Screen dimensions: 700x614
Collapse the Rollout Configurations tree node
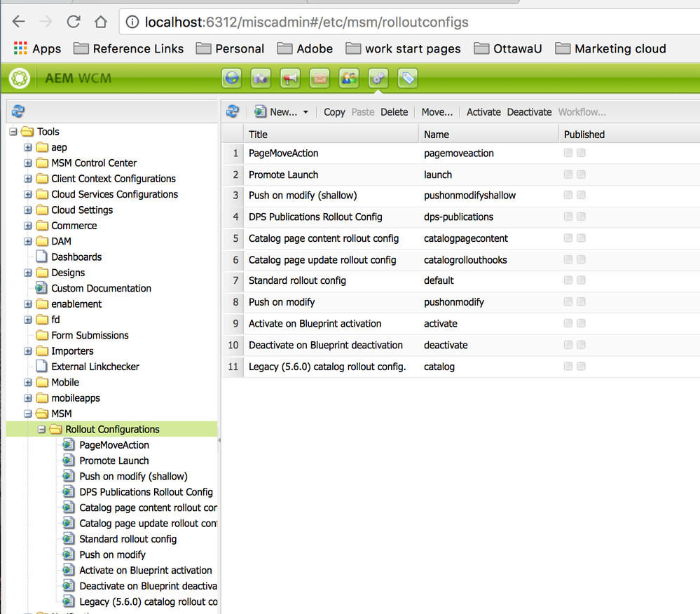click(42, 430)
